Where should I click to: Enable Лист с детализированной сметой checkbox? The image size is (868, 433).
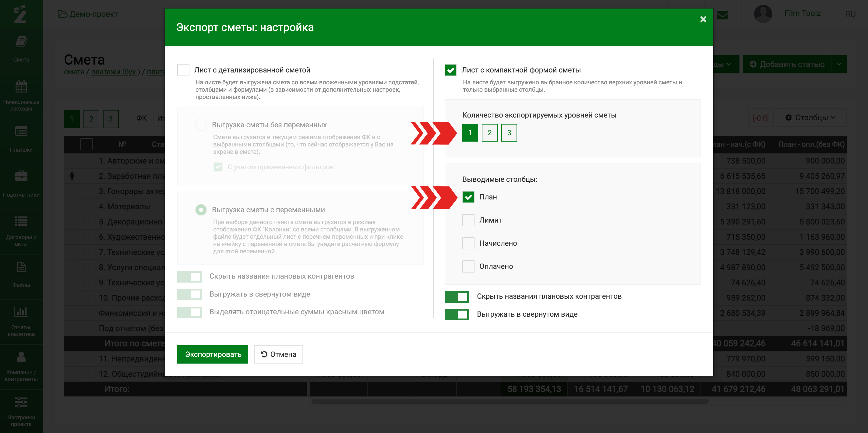coord(183,70)
